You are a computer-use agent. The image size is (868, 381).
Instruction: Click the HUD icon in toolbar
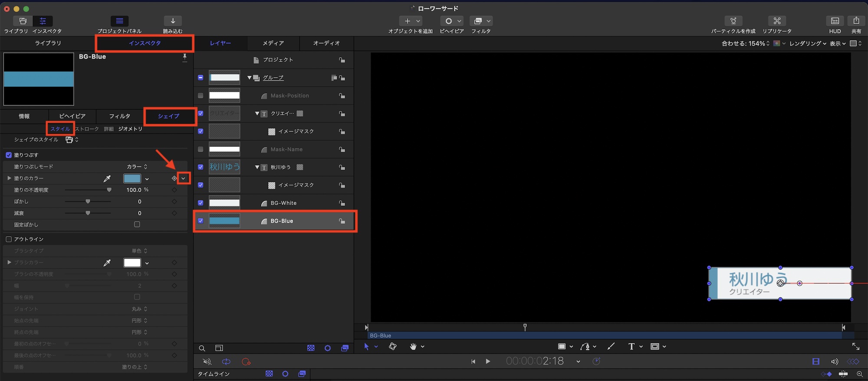pyautogui.click(x=835, y=21)
